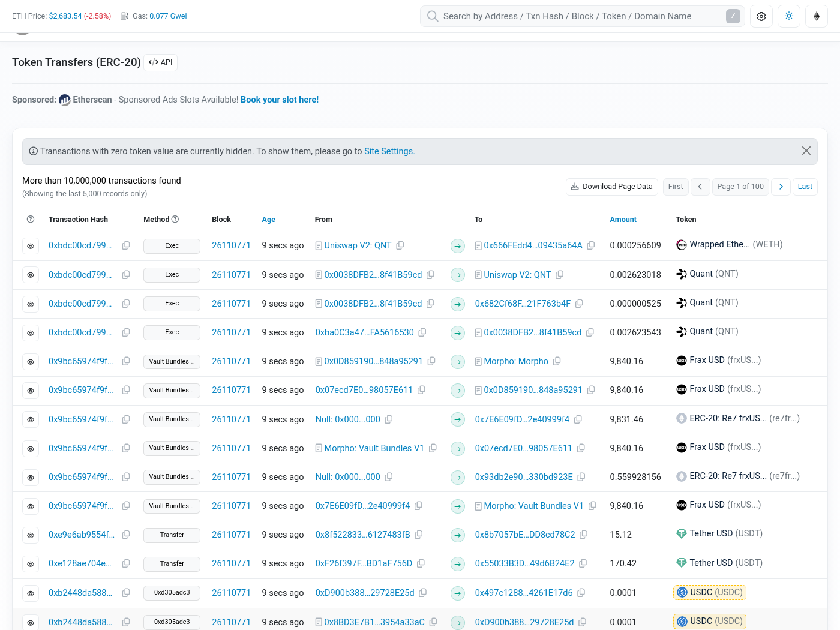The height and width of the screenshot is (630, 840).
Task: Click the Amount column header
Action: point(623,220)
